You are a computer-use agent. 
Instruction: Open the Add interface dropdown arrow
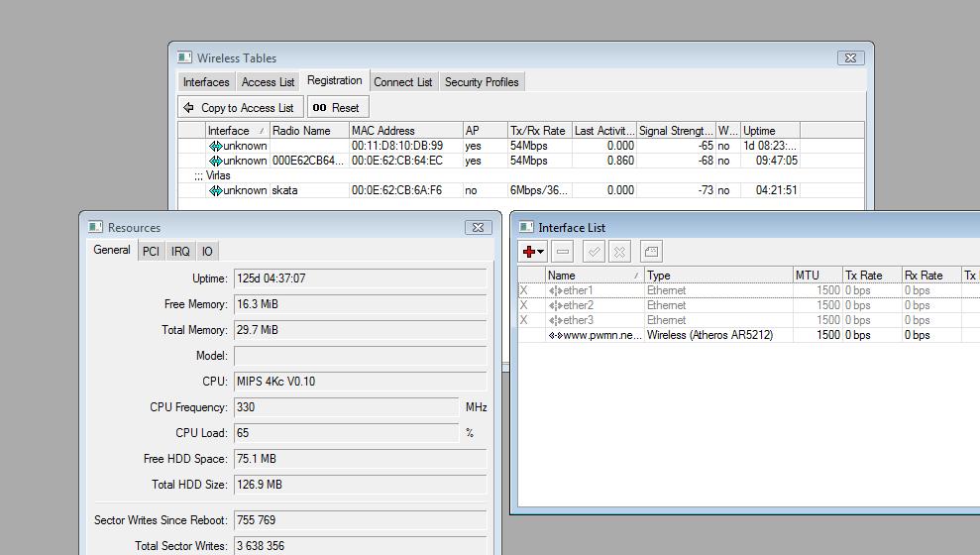(x=541, y=252)
